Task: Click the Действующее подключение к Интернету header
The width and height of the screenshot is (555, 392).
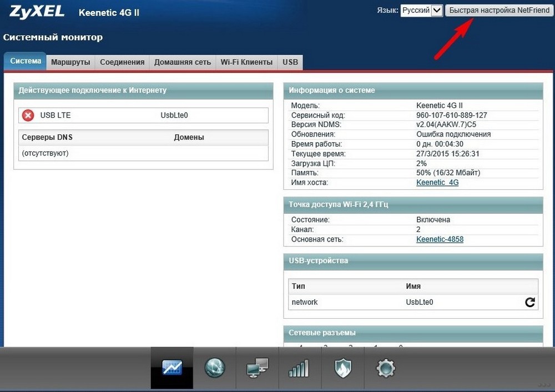Action: point(143,91)
